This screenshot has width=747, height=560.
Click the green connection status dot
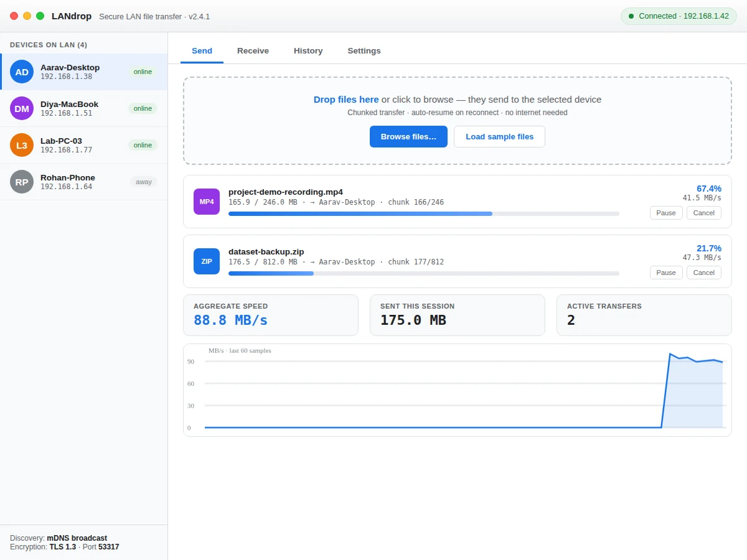pyautogui.click(x=631, y=16)
